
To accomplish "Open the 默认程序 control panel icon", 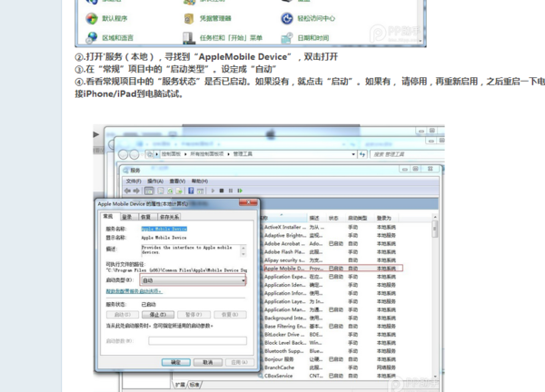I will (92, 18).
